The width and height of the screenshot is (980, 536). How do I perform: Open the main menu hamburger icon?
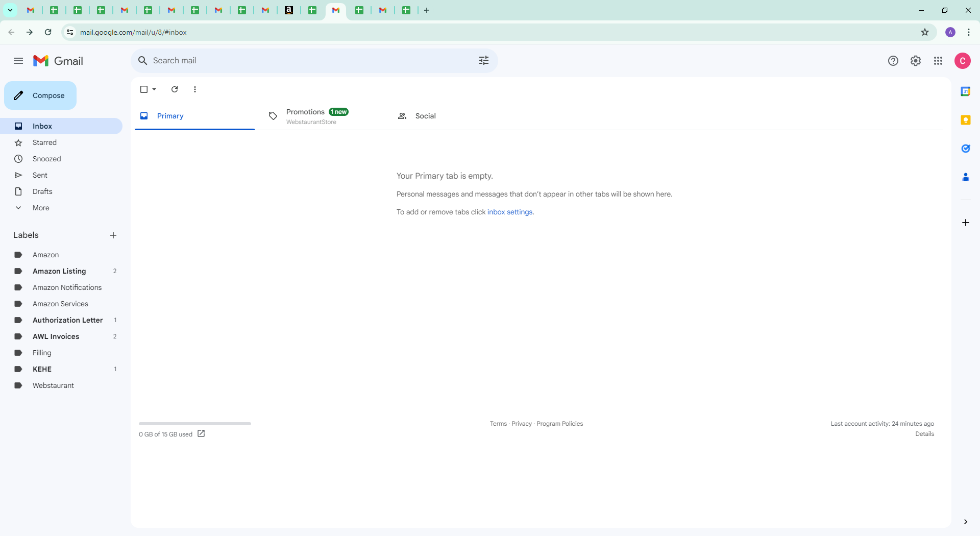tap(18, 61)
